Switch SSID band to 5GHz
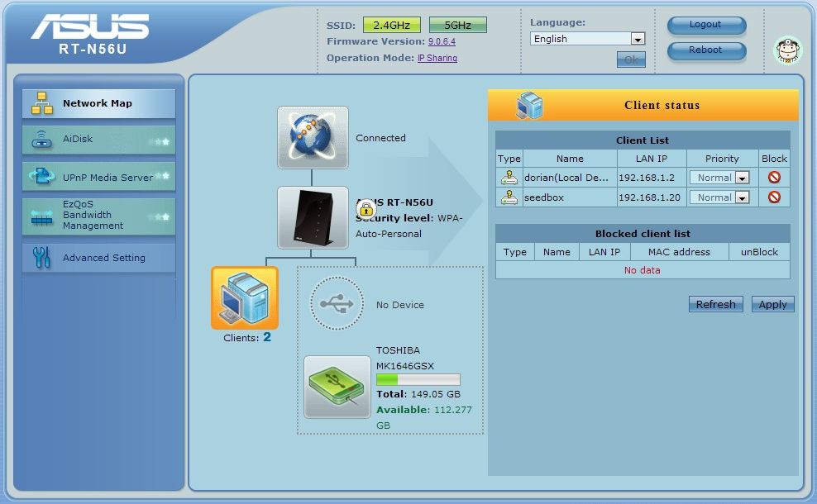817x504 pixels. point(457,25)
